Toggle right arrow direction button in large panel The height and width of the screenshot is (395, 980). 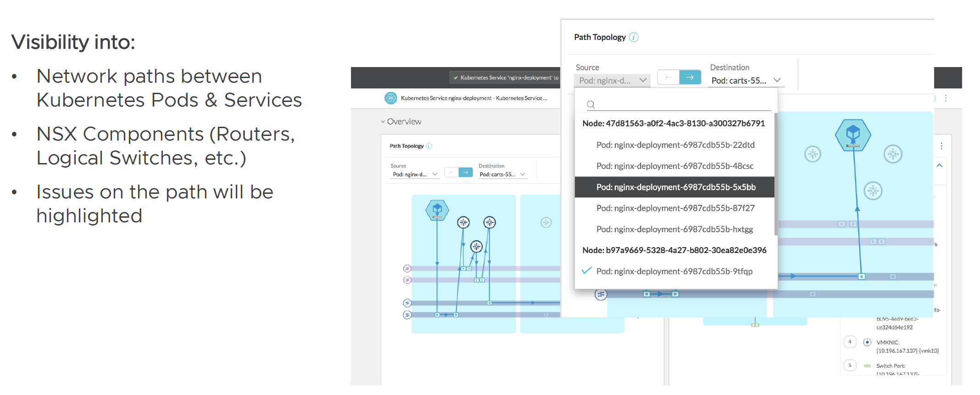pyautogui.click(x=690, y=77)
